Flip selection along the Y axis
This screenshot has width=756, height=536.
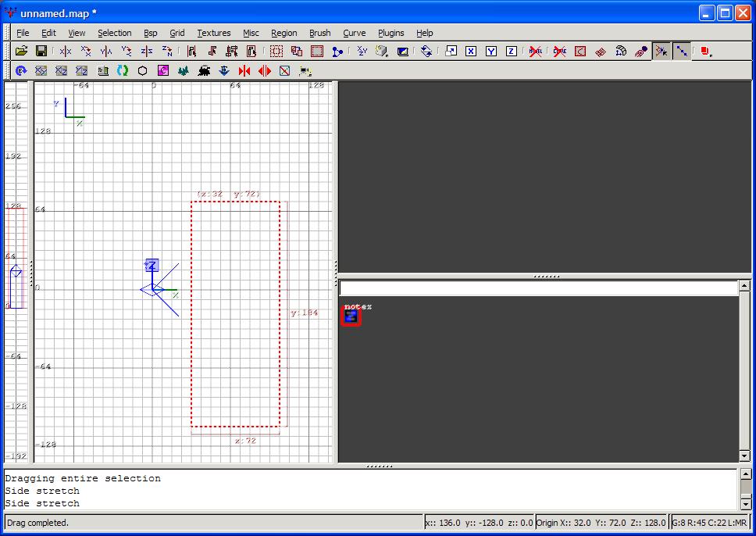pyautogui.click(x=106, y=51)
